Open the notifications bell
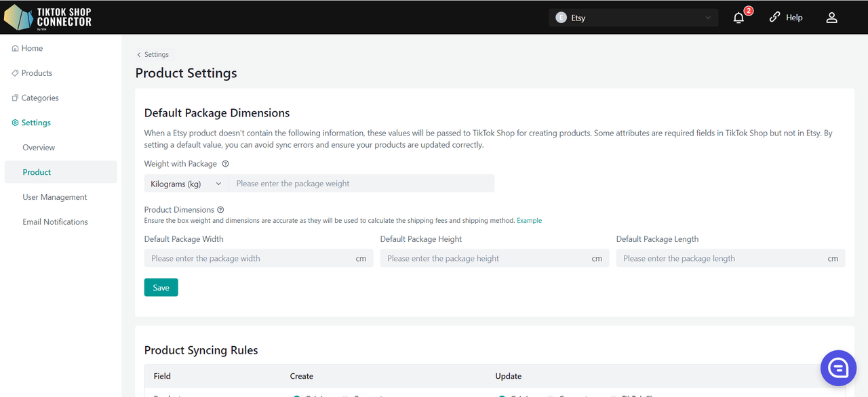Image resolution: width=868 pixels, height=397 pixels. [x=739, y=18]
